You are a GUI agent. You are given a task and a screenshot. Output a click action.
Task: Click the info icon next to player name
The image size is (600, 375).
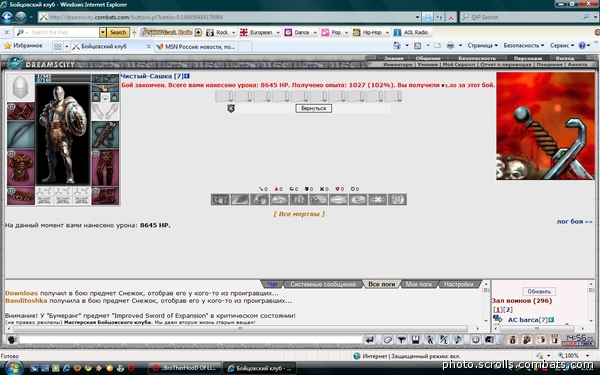click(187, 76)
